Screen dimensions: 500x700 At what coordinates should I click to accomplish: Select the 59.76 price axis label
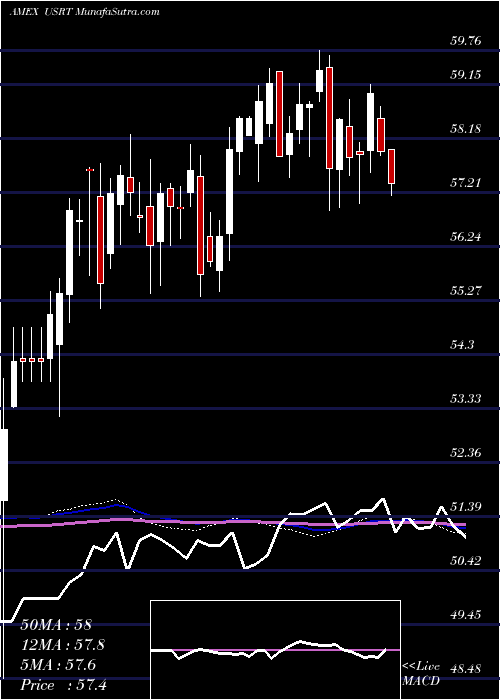tap(466, 41)
